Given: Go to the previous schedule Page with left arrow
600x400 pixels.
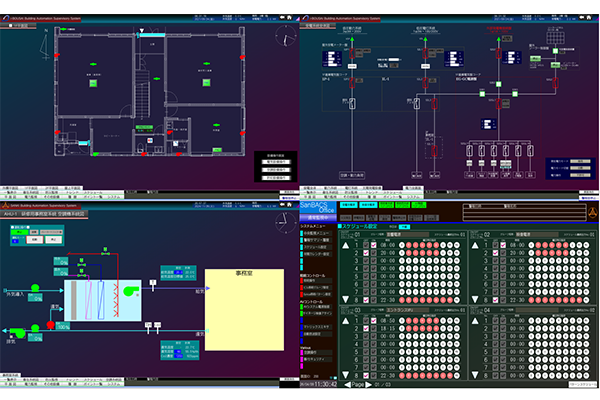Looking at the screenshot, I should (348, 385).
